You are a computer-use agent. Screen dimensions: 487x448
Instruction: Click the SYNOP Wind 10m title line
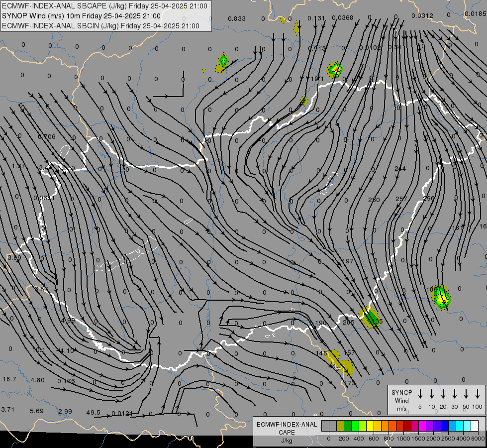(82, 16)
